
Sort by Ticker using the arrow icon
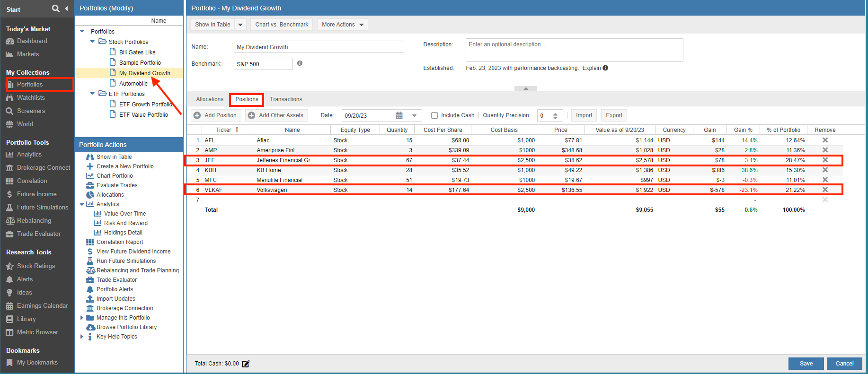tap(237, 130)
